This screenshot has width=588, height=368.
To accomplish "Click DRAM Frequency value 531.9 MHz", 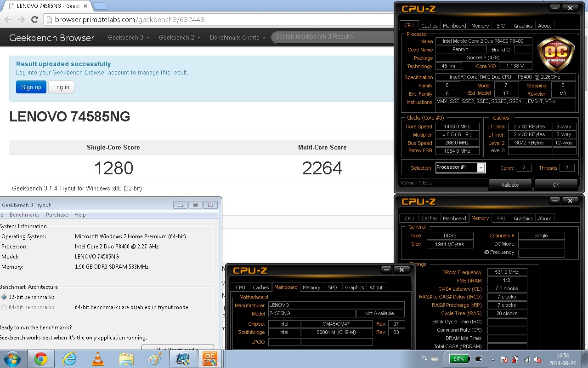I will coord(507,272).
